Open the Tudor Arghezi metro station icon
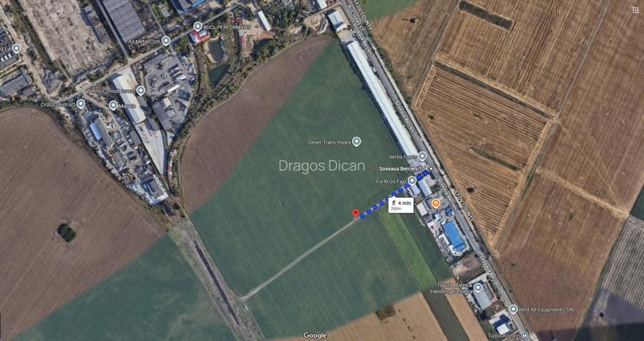The height and width of the screenshot is (341, 644). (524, 336)
